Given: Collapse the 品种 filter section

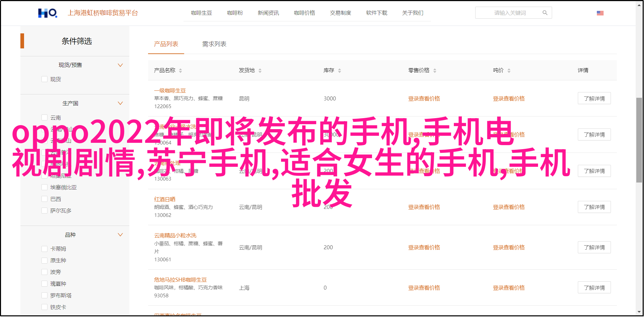Looking at the screenshot, I should pyautogui.click(x=120, y=235).
